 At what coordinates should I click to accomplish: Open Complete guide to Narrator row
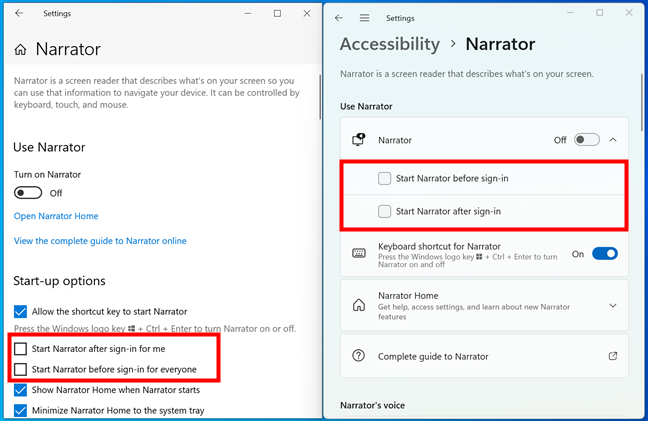click(484, 356)
